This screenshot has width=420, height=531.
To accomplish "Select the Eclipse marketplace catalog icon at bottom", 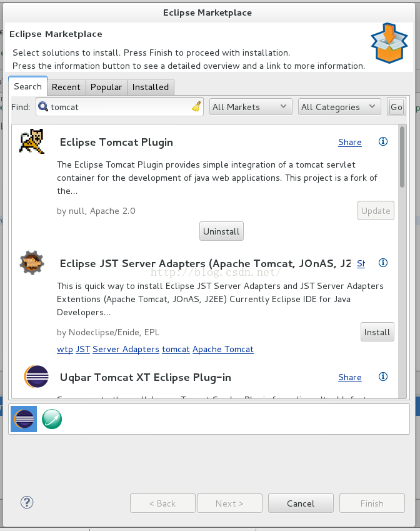I will pos(24,419).
